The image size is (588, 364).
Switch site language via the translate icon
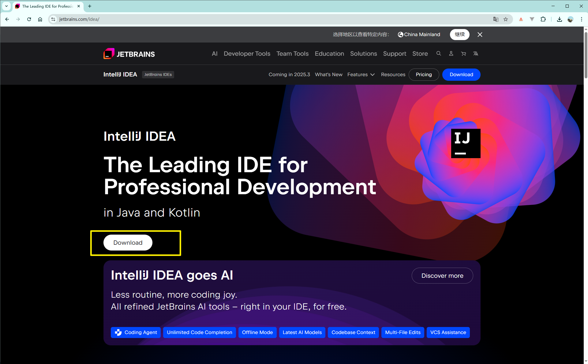click(476, 53)
